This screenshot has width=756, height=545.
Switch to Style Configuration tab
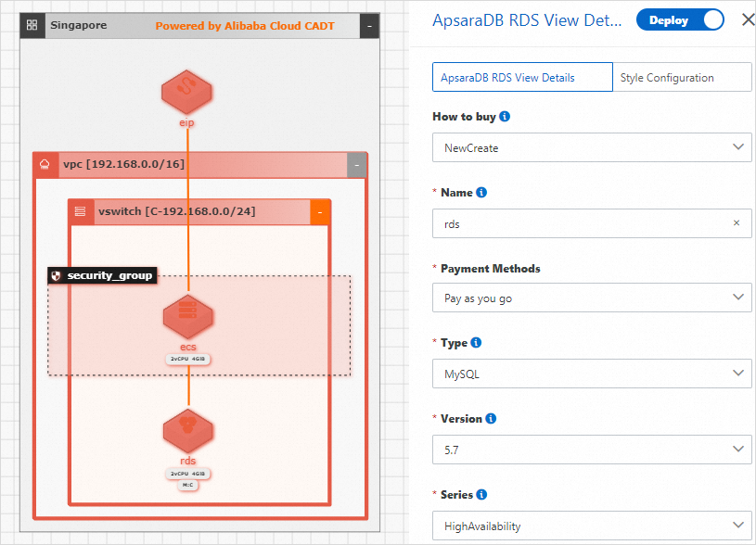(x=681, y=78)
